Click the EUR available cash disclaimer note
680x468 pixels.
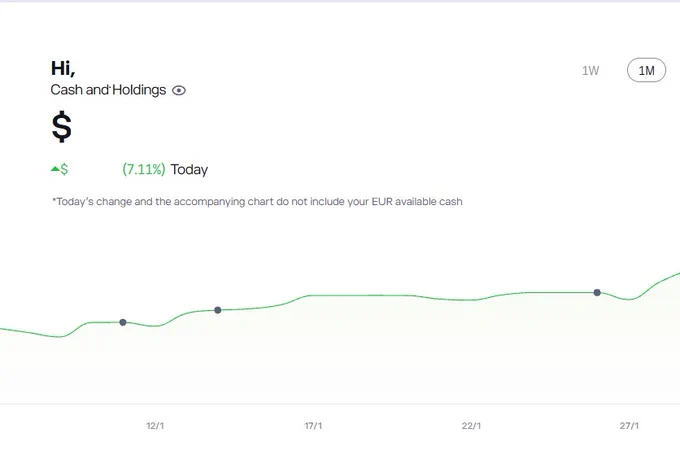tap(257, 202)
